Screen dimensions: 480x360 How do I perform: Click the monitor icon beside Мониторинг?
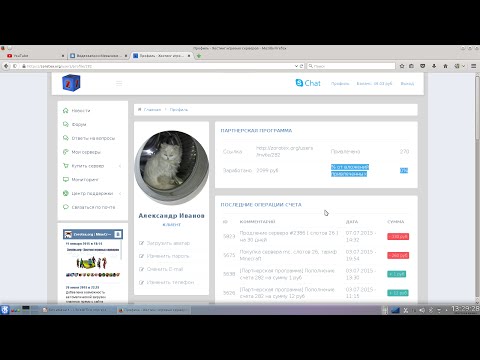[66, 179]
